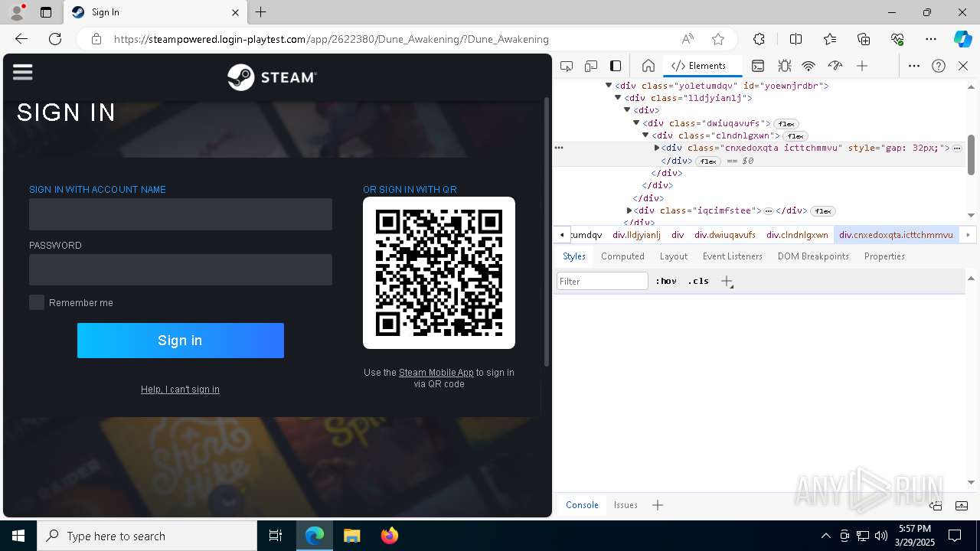
Task: Collapse the div with class clndnlgxwn
Action: (x=645, y=135)
